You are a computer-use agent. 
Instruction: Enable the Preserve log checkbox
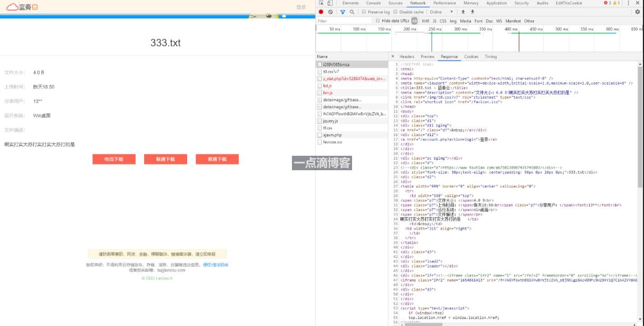point(364,12)
